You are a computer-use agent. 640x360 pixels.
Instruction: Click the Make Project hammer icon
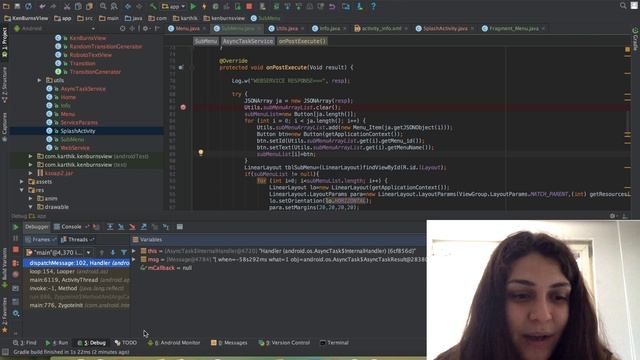tap(153, 6)
